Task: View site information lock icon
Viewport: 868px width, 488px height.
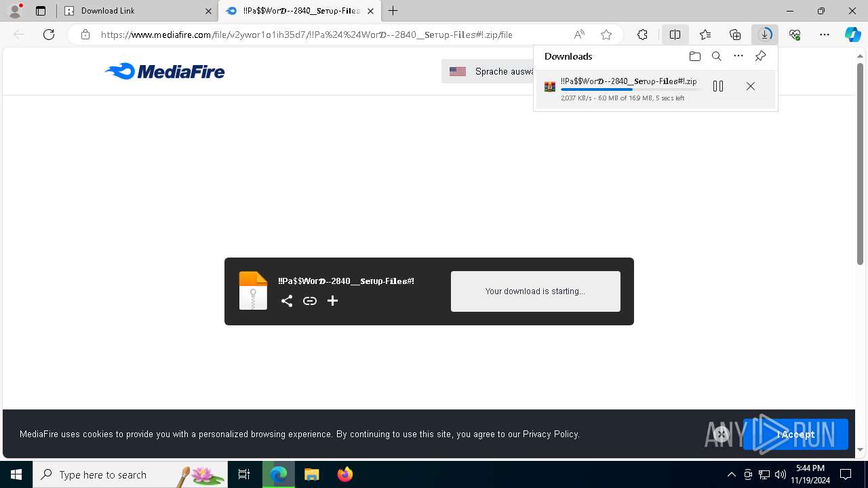Action: [x=85, y=35]
